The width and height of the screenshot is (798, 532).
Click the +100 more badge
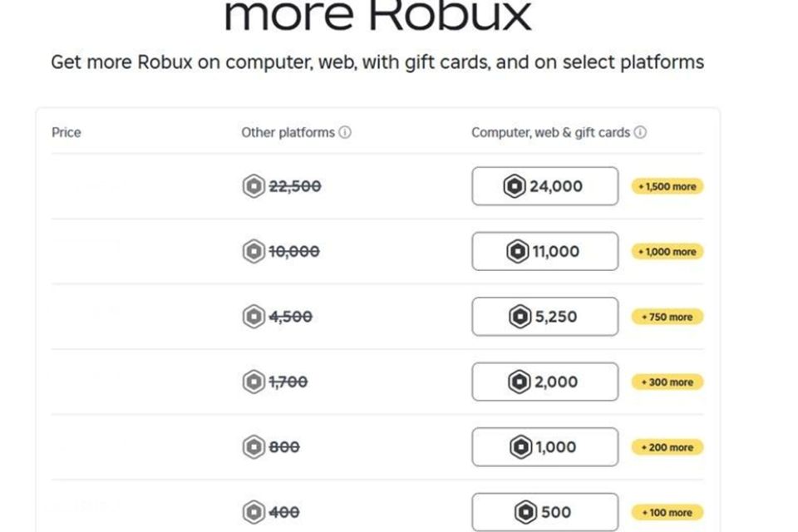tap(667, 511)
